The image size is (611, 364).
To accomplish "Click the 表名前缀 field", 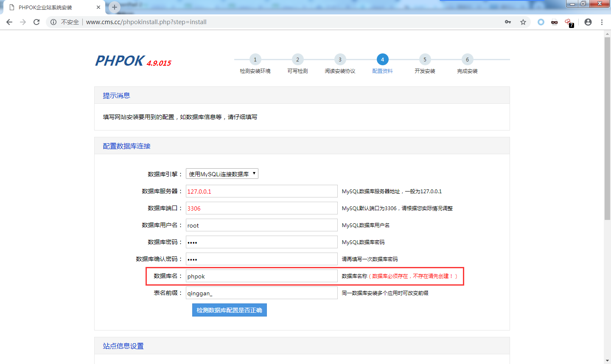I will (262, 293).
